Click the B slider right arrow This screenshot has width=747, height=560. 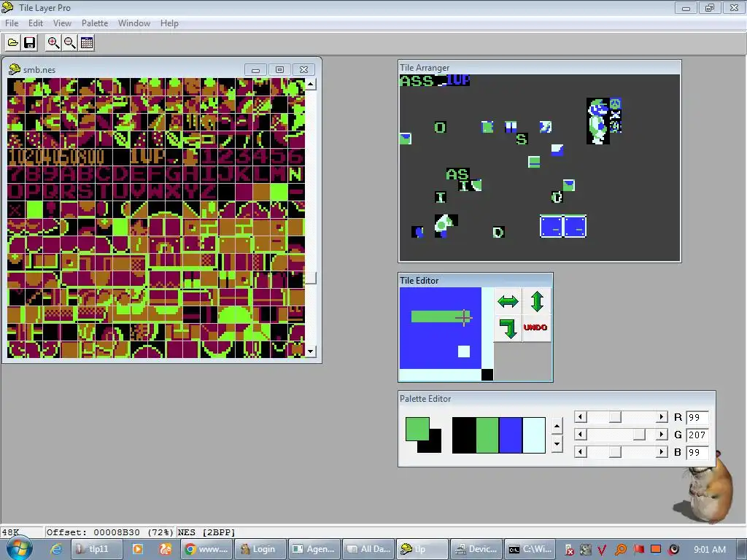point(661,452)
